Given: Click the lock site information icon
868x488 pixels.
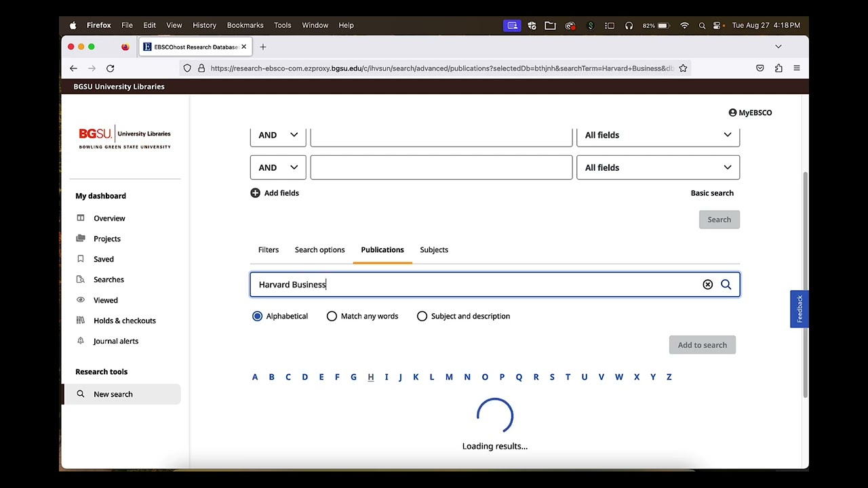Looking at the screenshot, I should pyautogui.click(x=201, y=68).
